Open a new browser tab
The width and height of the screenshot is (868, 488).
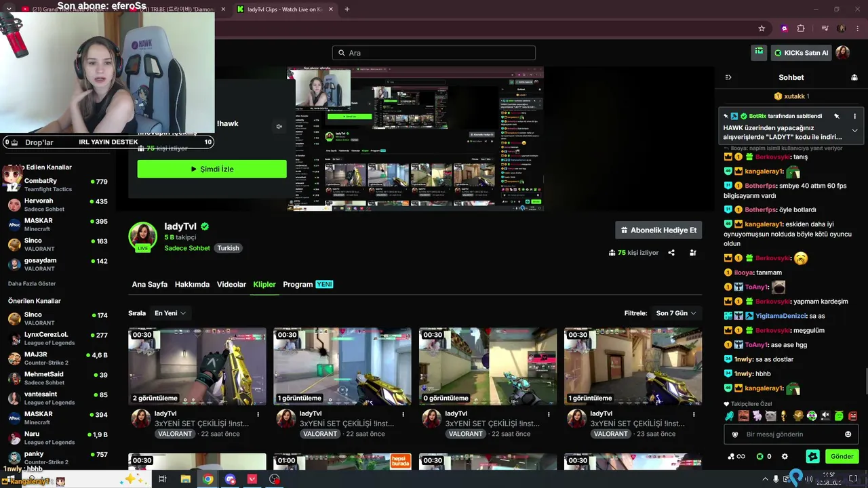[347, 9]
